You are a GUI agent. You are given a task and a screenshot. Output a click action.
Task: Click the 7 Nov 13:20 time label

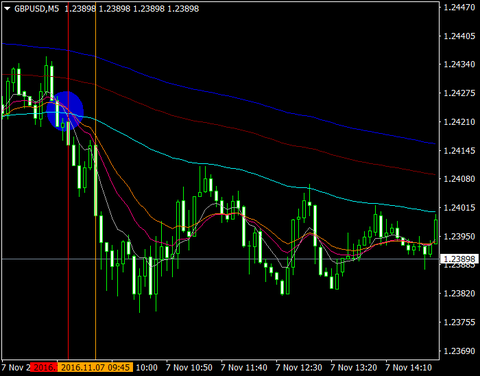354,367
